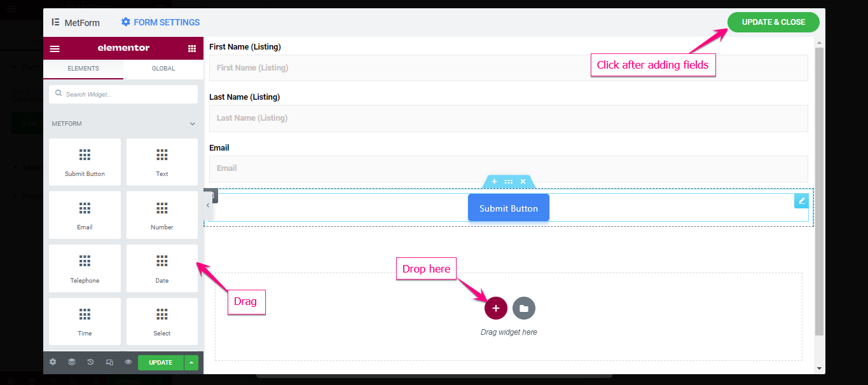
Task: Open save options arrow beside Update
Action: (x=191, y=363)
